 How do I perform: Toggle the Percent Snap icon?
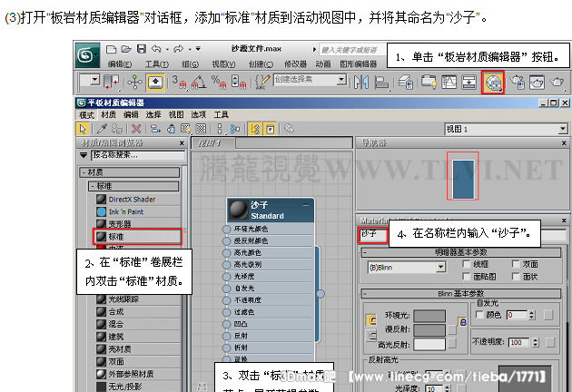219,82
